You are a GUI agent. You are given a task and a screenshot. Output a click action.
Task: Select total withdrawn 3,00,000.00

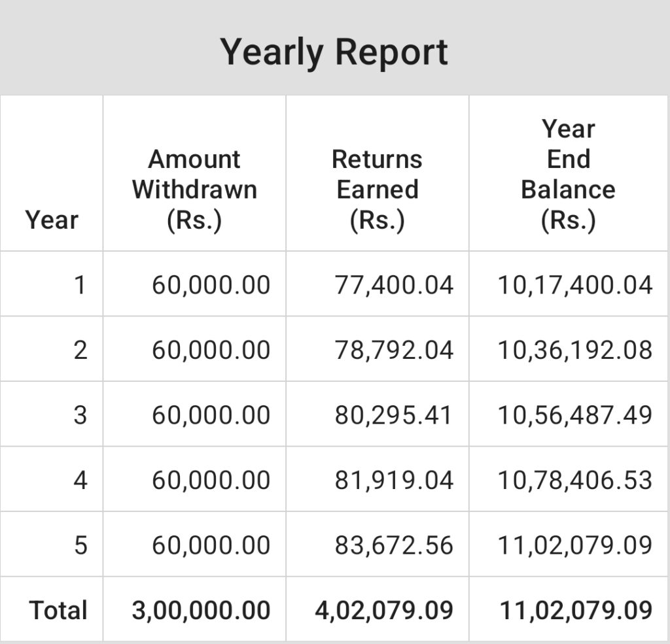click(201, 610)
